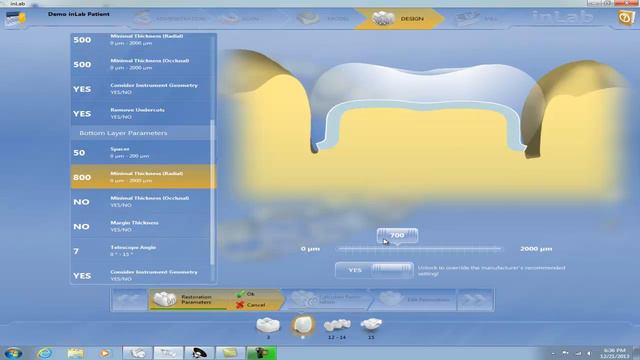Select bottom layer Minimal Thickness (Occlusal) NO row
Screen dimensions: 640x360
[x=140, y=201]
